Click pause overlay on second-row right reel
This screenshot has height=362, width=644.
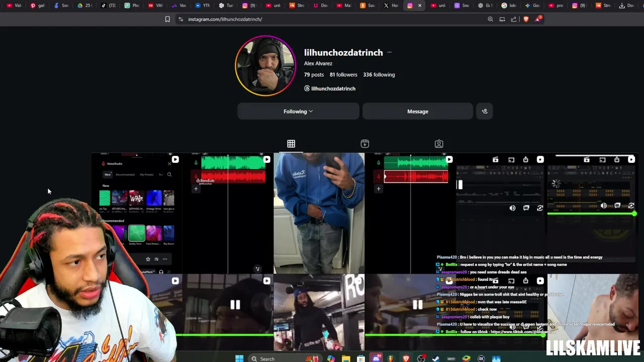pos(418,305)
